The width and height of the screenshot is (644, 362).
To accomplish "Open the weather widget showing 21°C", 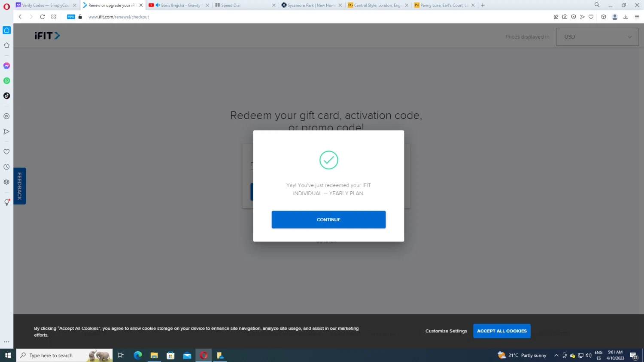I will [522, 355].
